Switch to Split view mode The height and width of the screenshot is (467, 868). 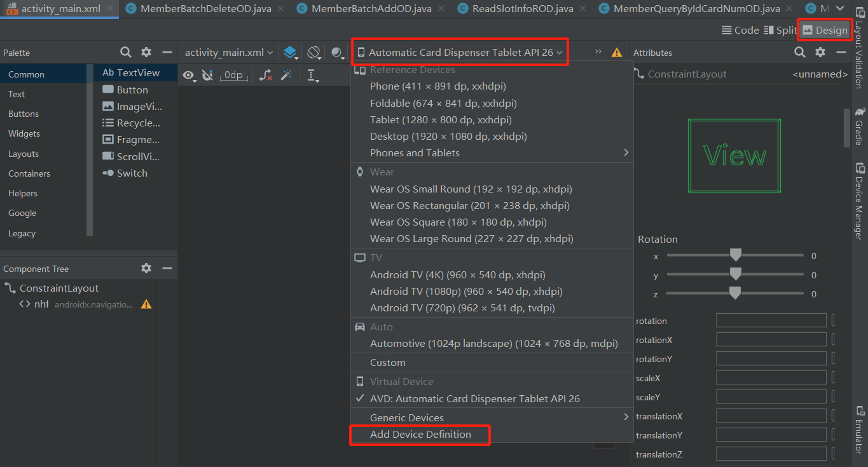point(780,30)
